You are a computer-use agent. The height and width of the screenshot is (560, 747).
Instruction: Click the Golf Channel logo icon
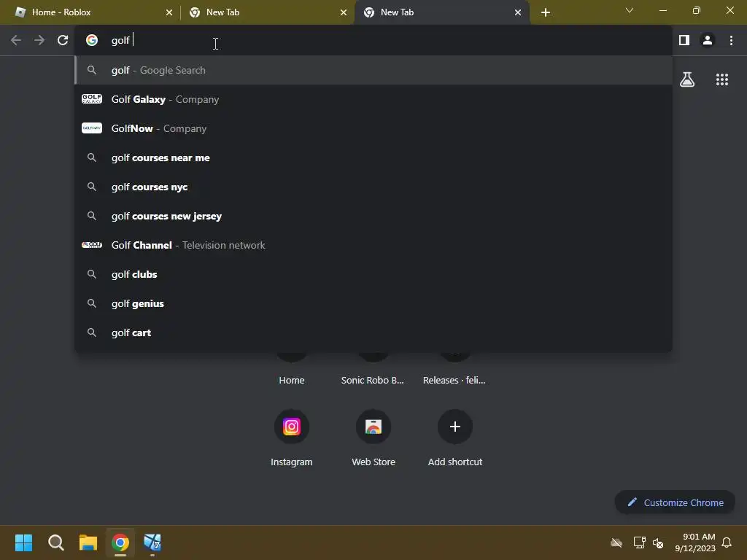click(x=92, y=245)
